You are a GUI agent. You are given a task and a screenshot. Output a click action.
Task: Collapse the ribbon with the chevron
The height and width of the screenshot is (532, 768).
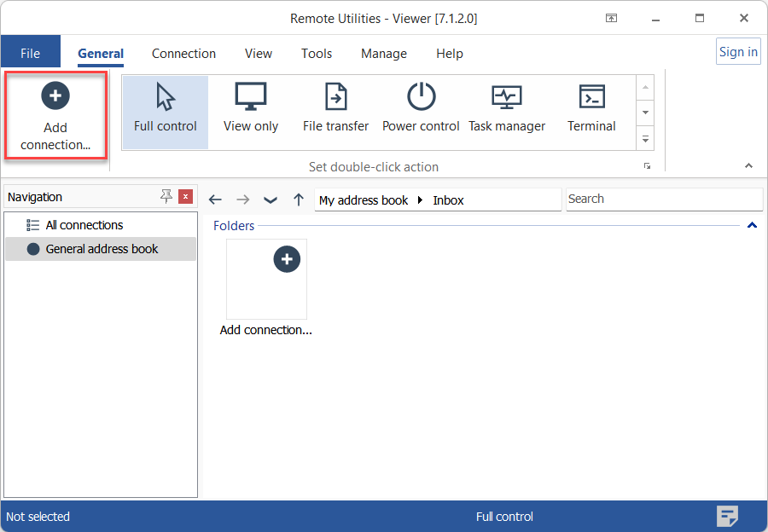pyautogui.click(x=749, y=165)
